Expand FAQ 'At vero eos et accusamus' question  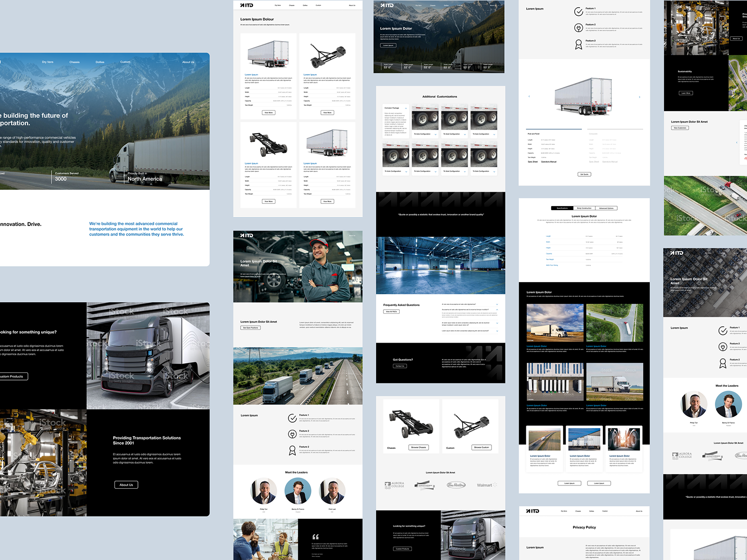coord(497,304)
